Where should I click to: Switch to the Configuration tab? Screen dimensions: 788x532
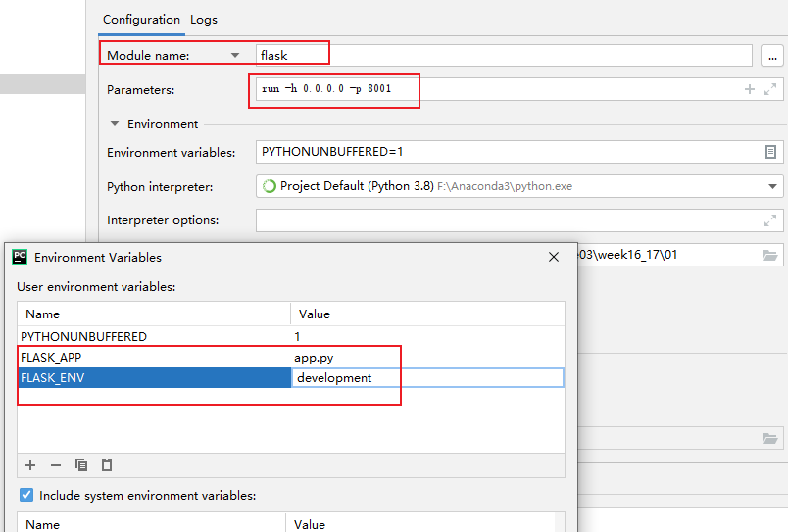tap(141, 20)
